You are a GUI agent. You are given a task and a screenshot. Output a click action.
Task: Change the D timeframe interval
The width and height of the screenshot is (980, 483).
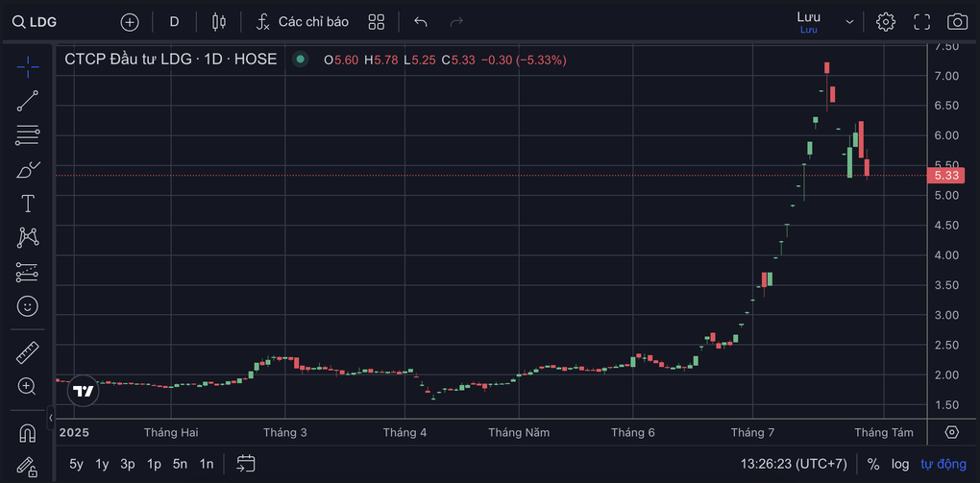point(174,22)
